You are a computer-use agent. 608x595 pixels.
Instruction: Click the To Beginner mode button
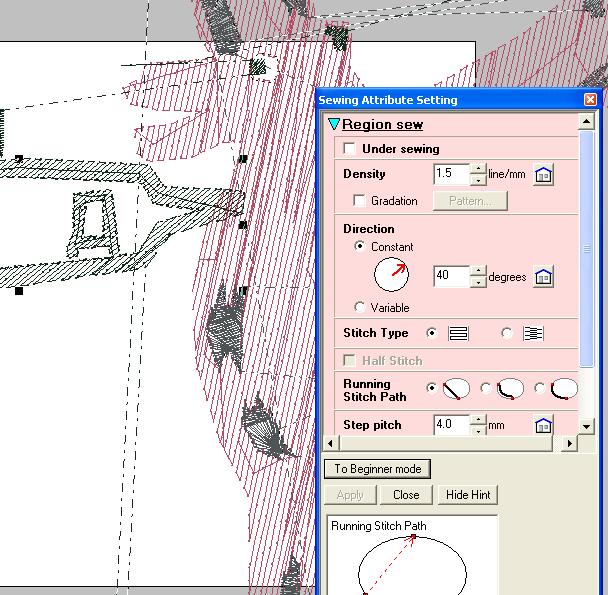point(377,469)
